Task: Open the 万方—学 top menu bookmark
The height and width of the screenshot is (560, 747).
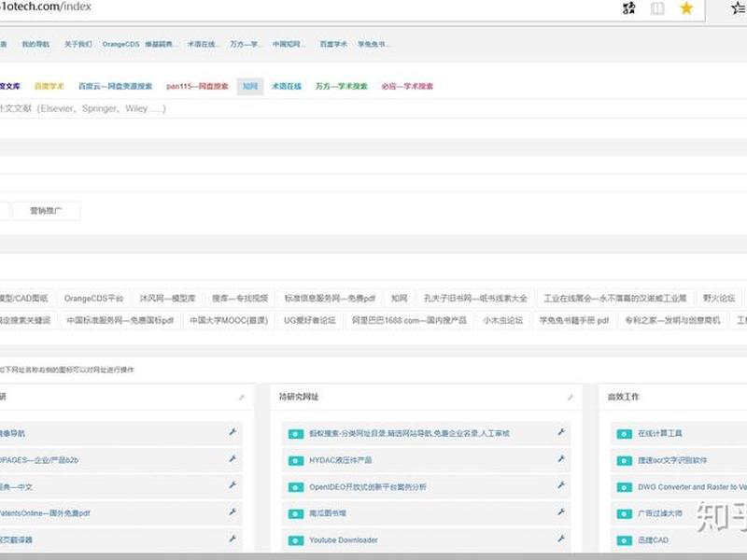Action: click(x=244, y=44)
